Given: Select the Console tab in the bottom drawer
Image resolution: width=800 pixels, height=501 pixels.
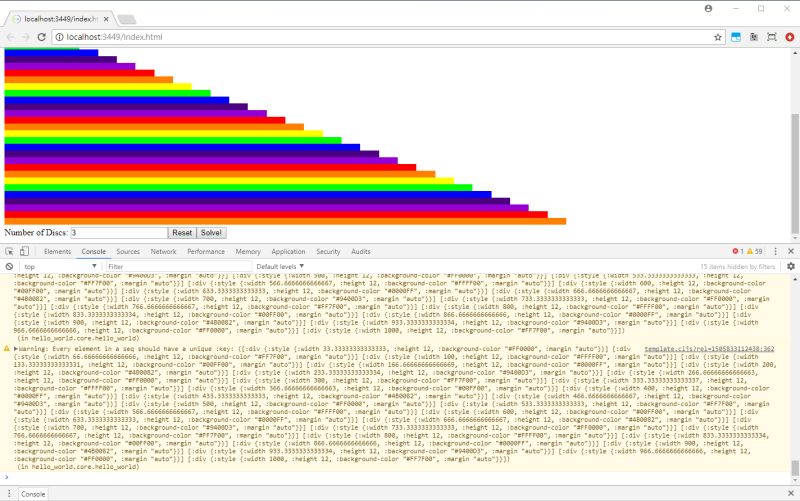Looking at the screenshot, I should click(x=33, y=494).
